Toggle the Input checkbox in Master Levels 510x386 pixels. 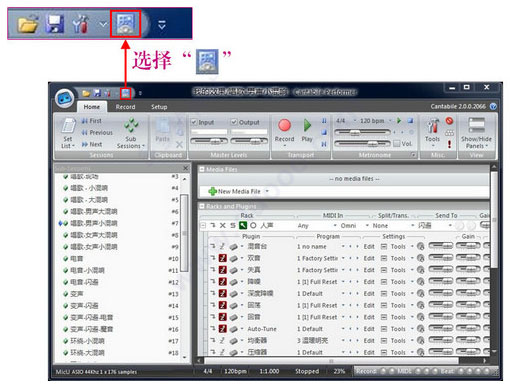point(194,122)
